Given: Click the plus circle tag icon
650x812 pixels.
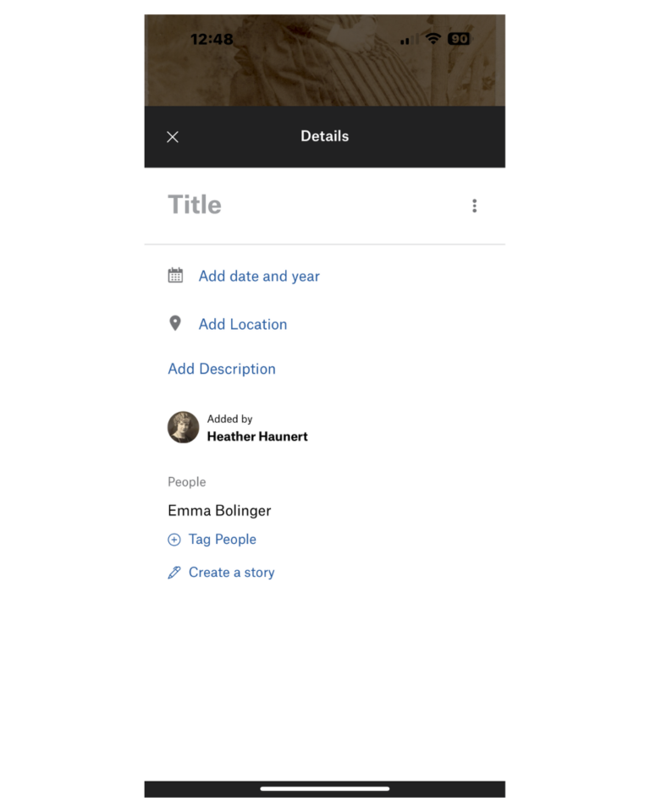Looking at the screenshot, I should click(x=174, y=540).
